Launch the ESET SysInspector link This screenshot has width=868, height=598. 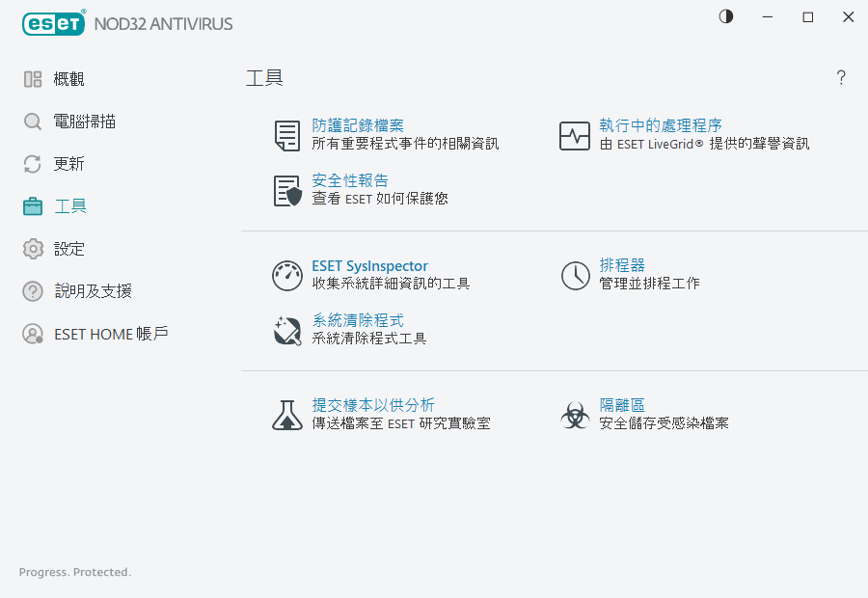point(369,266)
